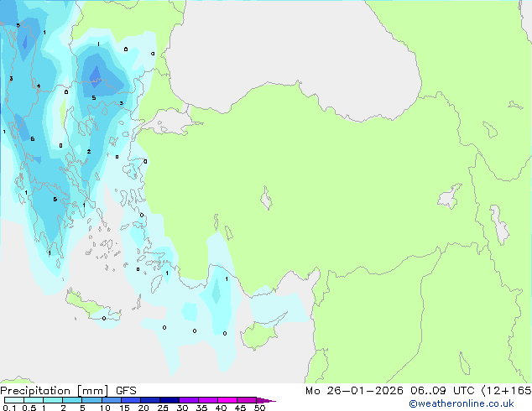This screenshot has height=411, width=532.
Task: Click the '40' legend scale label
Action: coord(221,408)
